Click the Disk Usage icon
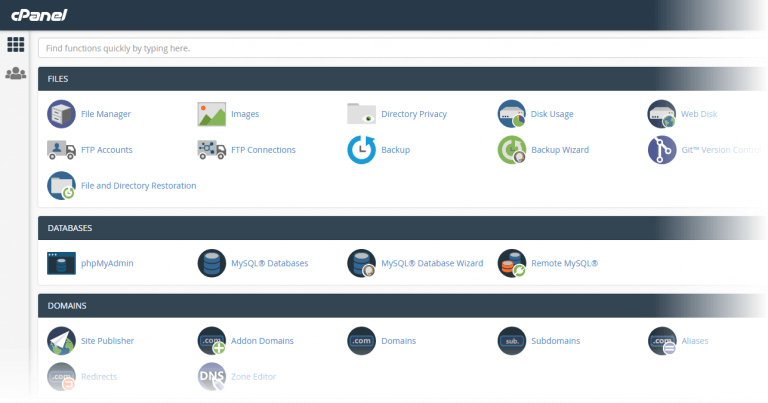This screenshot has width=768, height=403. [511, 114]
